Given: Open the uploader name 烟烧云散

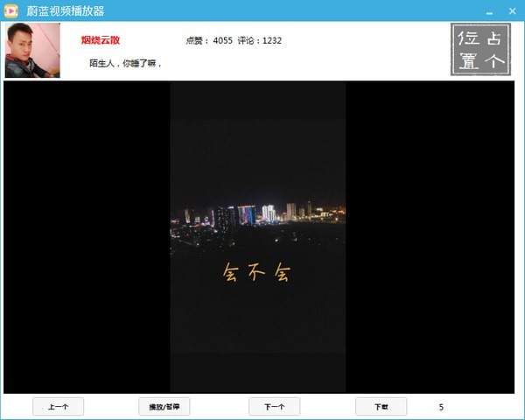Looking at the screenshot, I should click(100, 40).
